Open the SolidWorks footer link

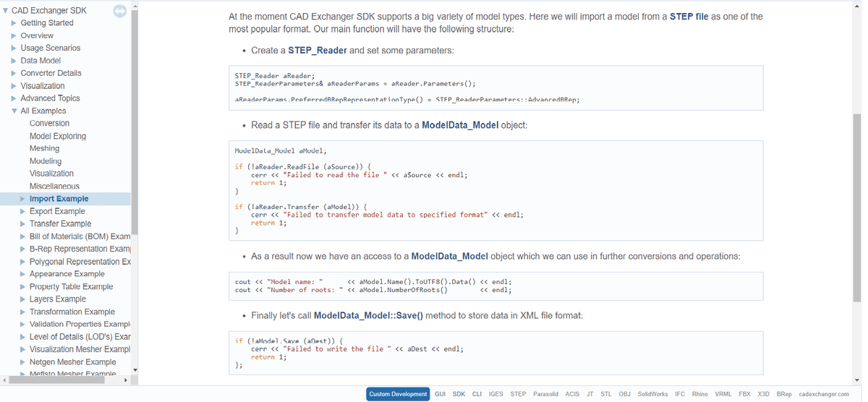[x=653, y=394]
